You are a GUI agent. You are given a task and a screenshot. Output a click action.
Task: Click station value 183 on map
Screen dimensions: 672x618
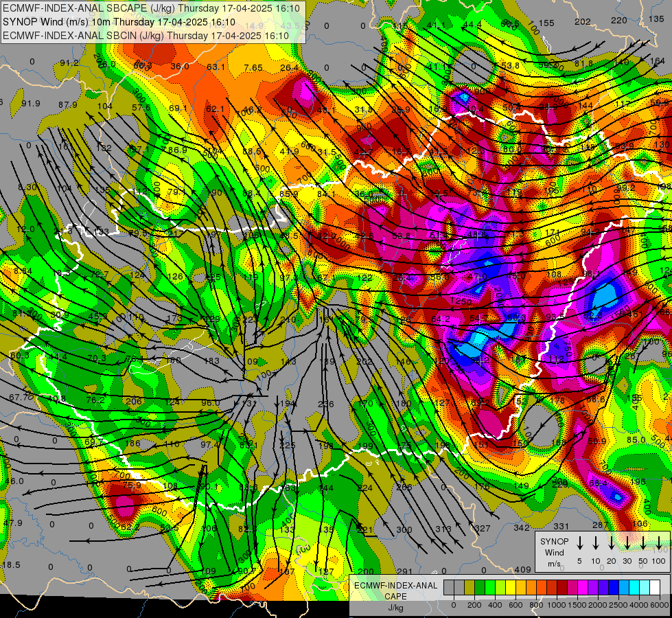(211, 361)
